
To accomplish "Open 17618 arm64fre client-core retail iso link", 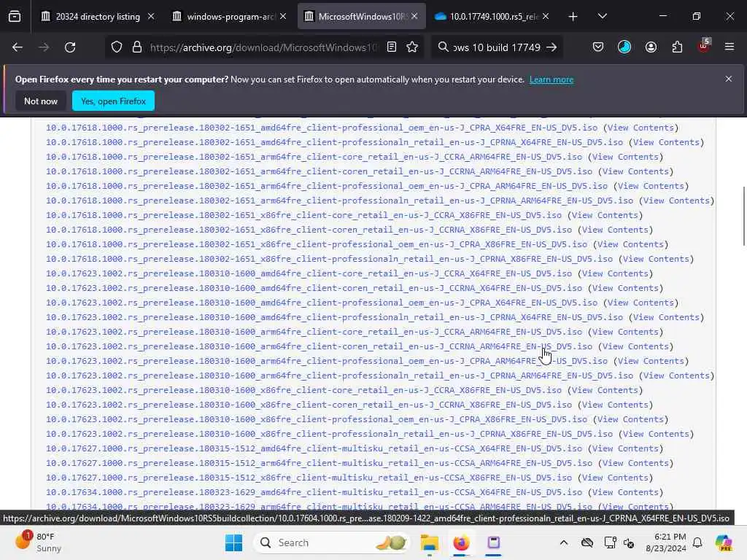I will [314, 157].
